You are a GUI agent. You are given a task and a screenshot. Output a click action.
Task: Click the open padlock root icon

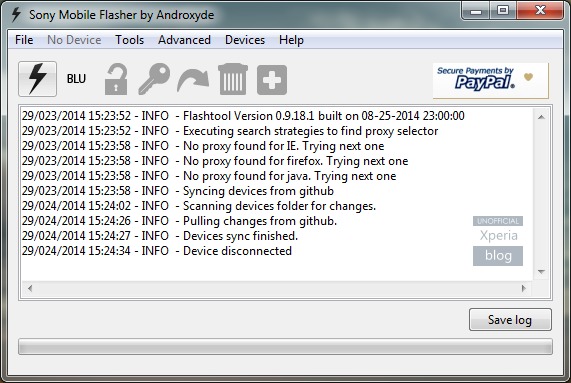click(x=116, y=79)
